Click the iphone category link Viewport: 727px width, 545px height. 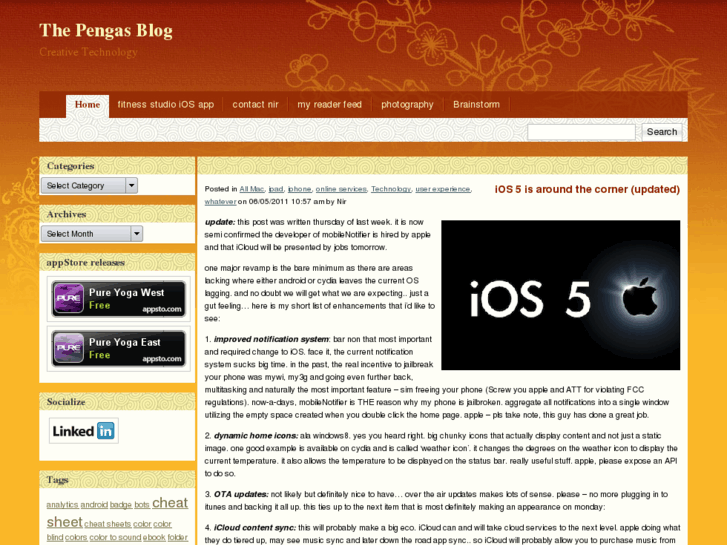(300, 189)
